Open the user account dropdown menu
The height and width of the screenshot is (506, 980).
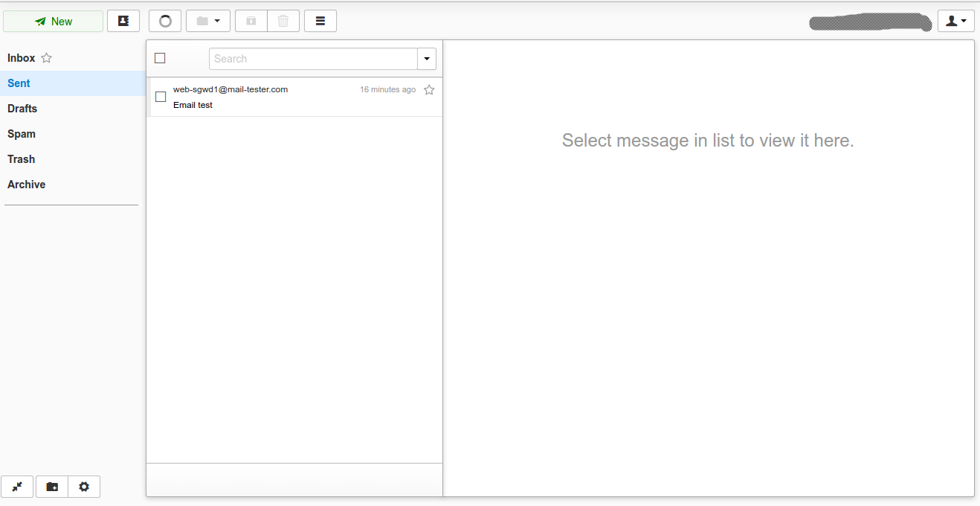(955, 21)
